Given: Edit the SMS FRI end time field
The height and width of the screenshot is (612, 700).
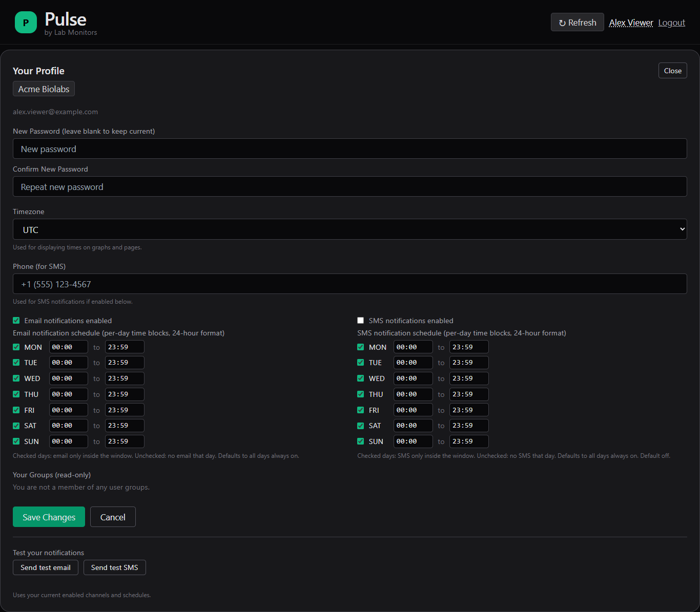Looking at the screenshot, I should click(x=469, y=410).
